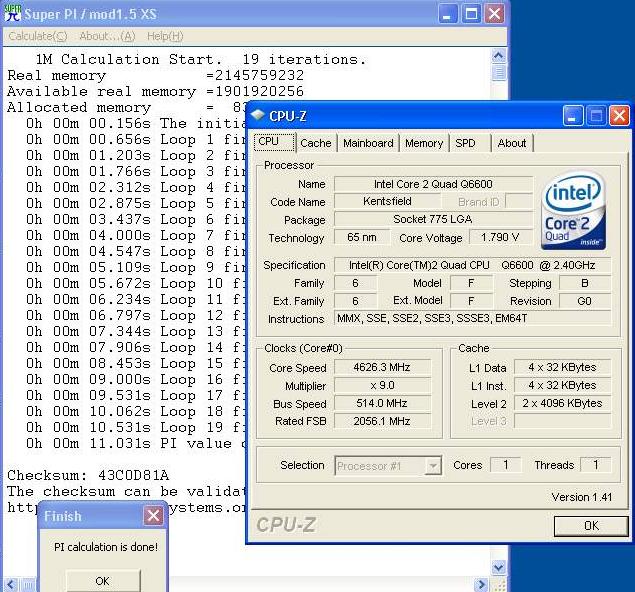Image resolution: width=635 pixels, height=592 pixels.
Task: Select the CPU tab in CPU-Z
Action: coord(275,142)
